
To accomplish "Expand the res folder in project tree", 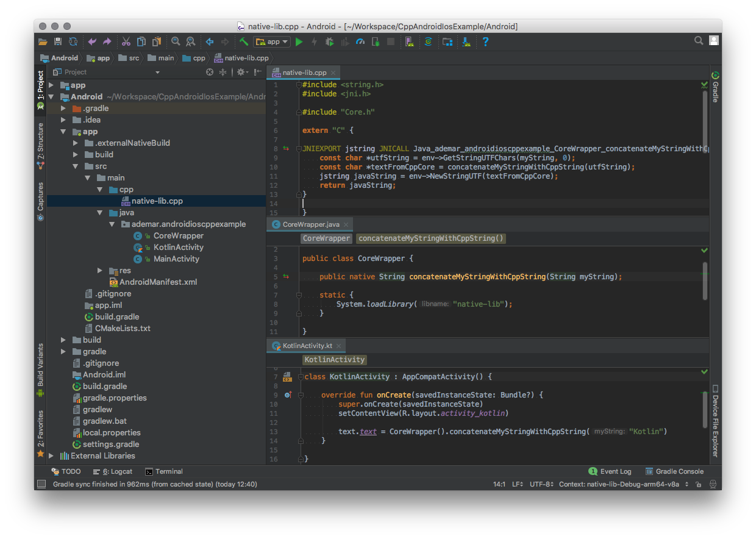I will coord(100,270).
